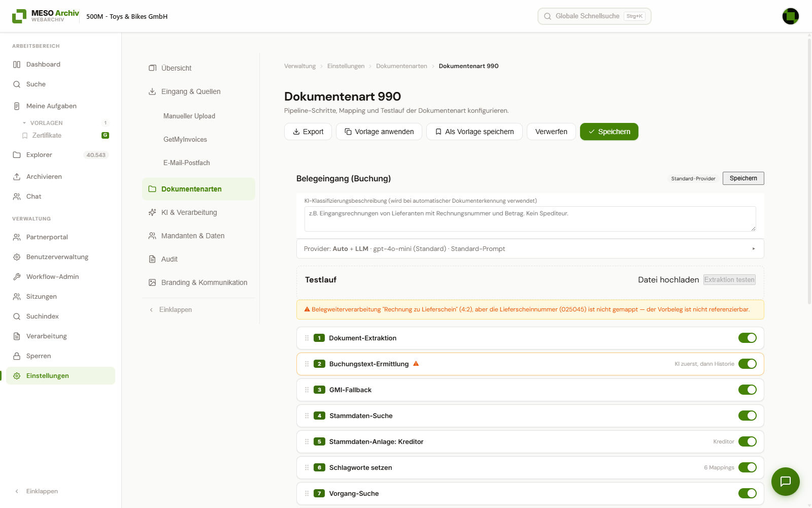The image size is (812, 508).
Task: Click the Benutzerverwaltung gear icon
Action: pos(17,257)
